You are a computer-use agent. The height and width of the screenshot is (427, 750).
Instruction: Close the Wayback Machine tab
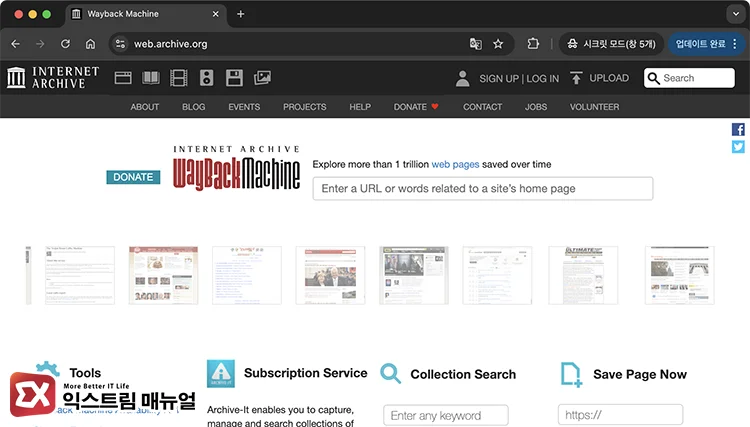tap(216, 14)
